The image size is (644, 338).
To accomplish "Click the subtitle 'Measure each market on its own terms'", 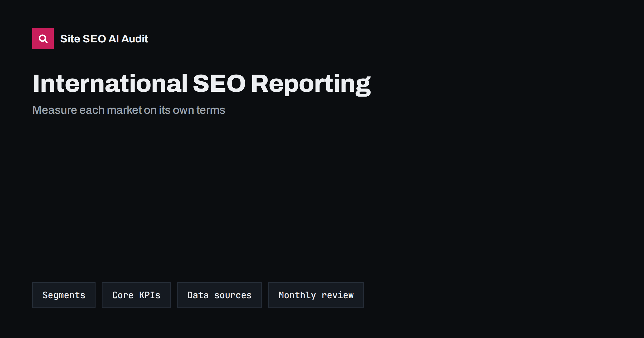I will pos(129,110).
